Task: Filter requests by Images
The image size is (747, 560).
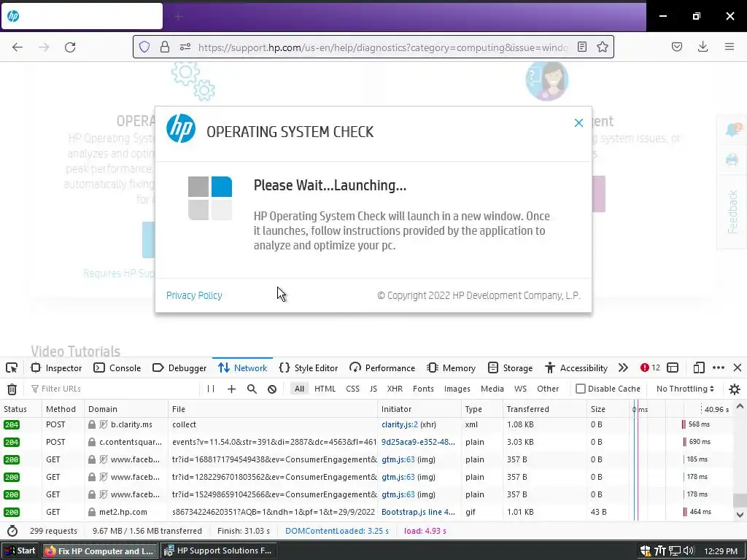Action: point(457,389)
